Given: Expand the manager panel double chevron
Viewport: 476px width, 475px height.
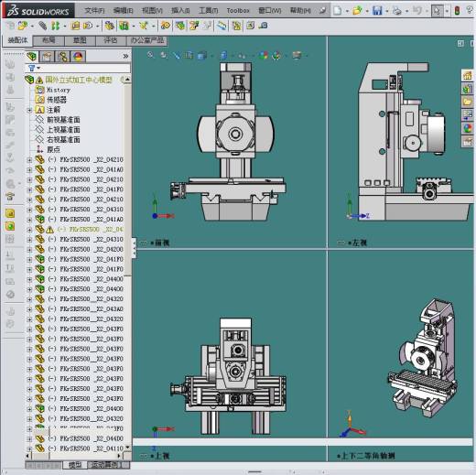Looking at the screenshot, I should [x=125, y=57].
